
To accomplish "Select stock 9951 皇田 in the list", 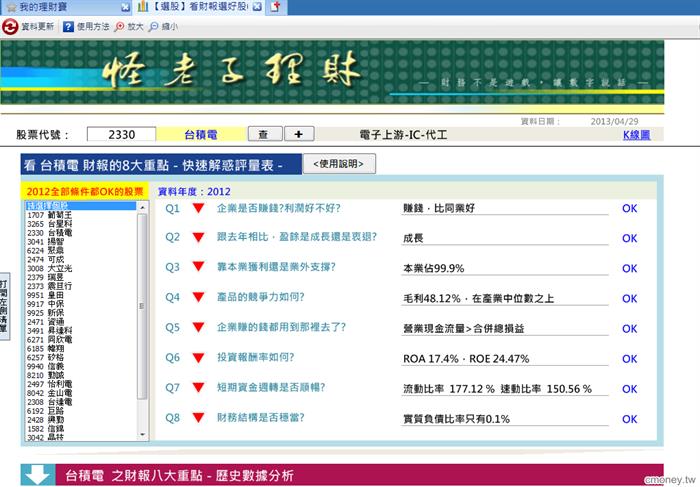I will coord(81,295).
